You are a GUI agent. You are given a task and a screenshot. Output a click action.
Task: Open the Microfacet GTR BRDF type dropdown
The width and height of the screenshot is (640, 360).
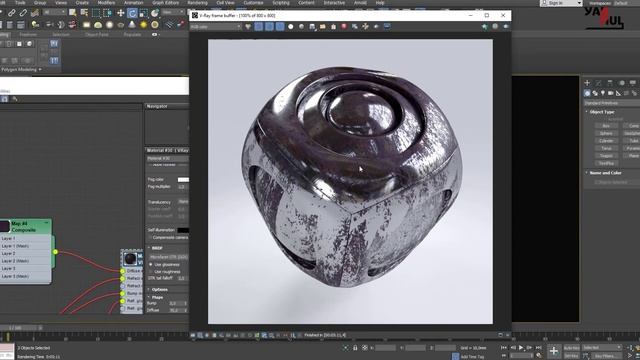tap(168, 257)
